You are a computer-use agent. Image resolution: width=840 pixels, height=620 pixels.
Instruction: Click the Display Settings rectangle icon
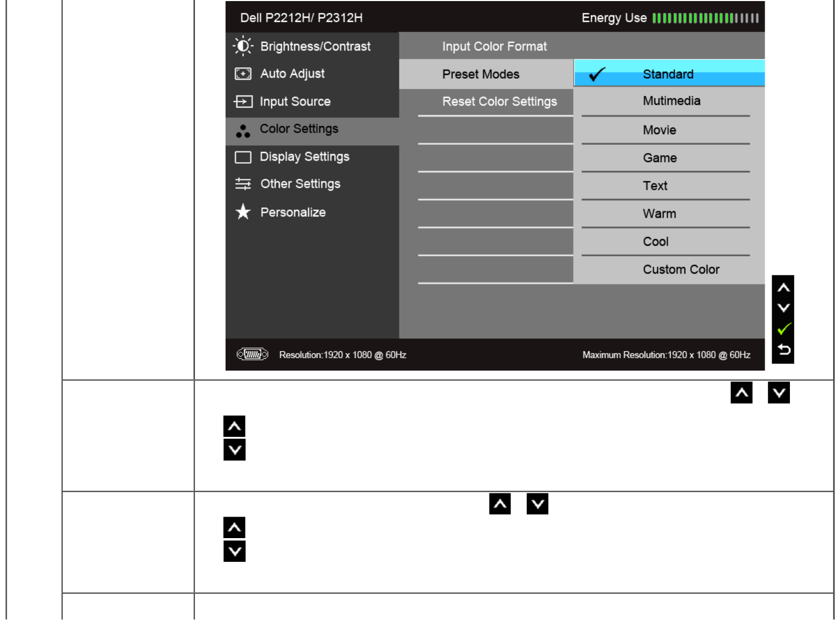[x=243, y=157]
